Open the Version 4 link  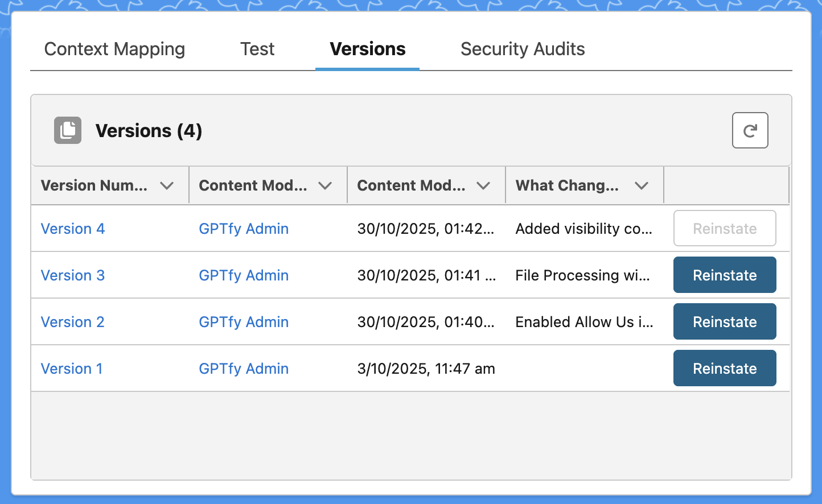click(73, 229)
